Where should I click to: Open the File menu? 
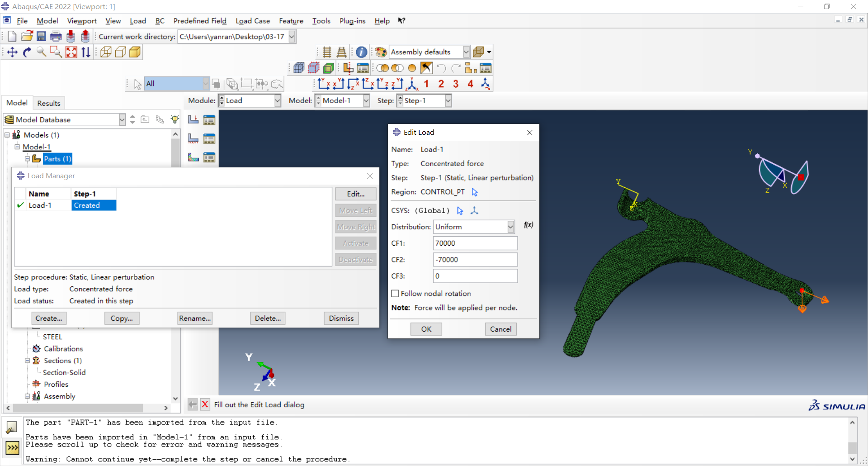click(x=22, y=21)
